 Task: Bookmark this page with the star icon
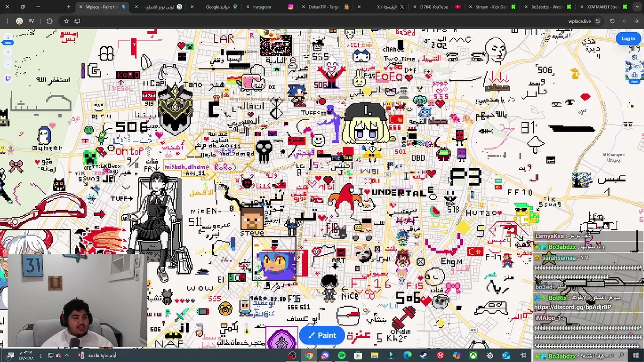pos(66,21)
